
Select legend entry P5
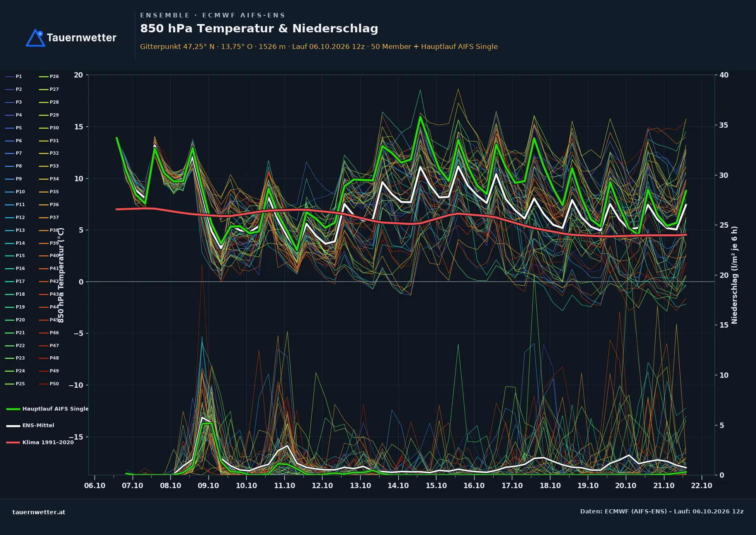(x=13, y=128)
